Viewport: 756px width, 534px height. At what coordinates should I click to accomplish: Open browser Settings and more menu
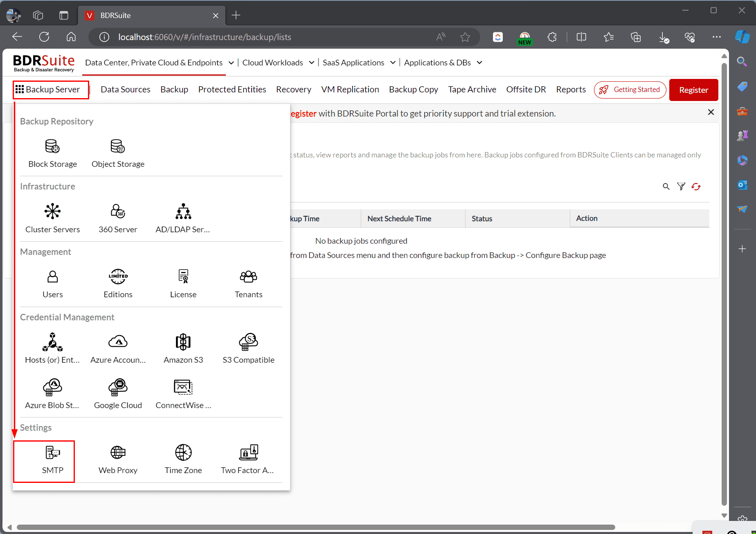tap(717, 37)
